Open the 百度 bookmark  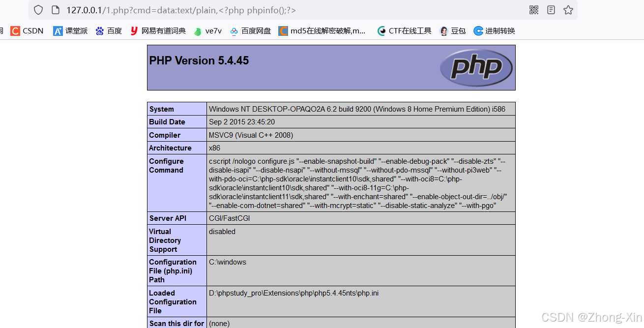tap(109, 31)
